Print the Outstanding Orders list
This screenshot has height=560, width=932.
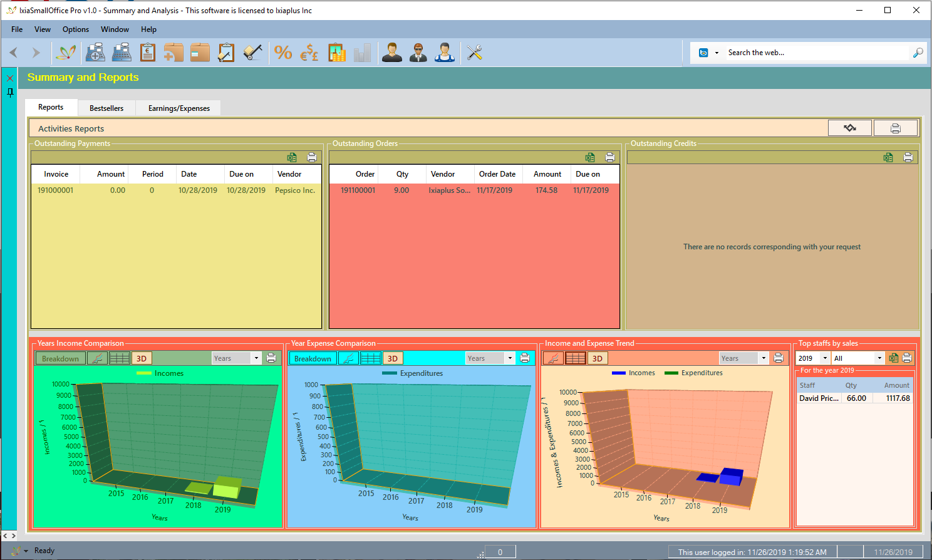pos(609,157)
